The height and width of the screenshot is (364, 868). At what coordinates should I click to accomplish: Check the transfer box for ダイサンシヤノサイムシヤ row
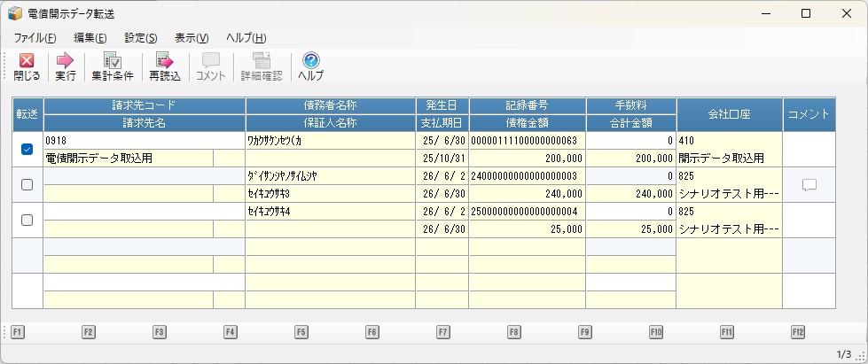click(27, 185)
